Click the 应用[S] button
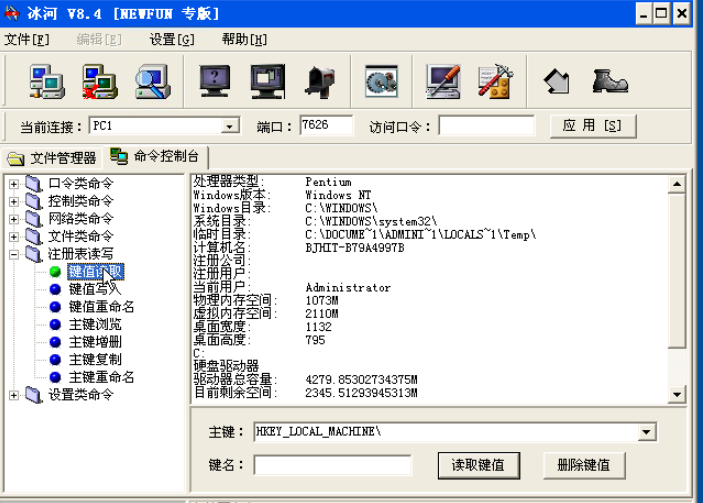The height and width of the screenshot is (503, 703). [592, 126]
